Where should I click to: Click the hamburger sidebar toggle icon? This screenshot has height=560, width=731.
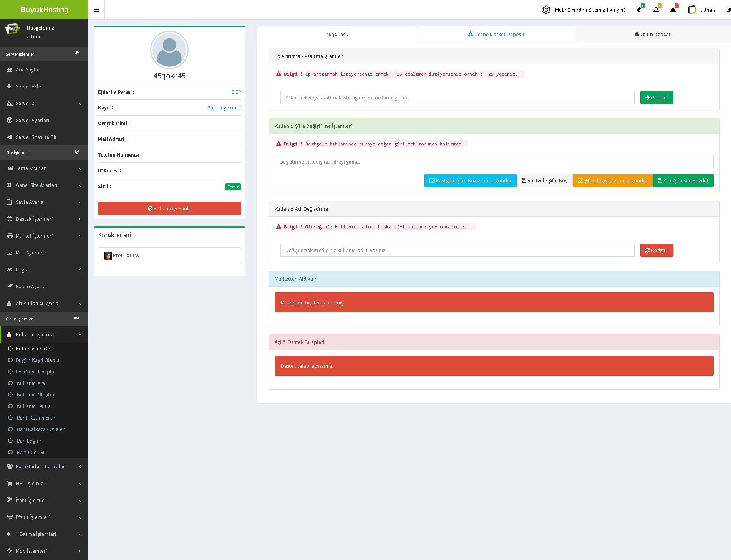[96, 10]
